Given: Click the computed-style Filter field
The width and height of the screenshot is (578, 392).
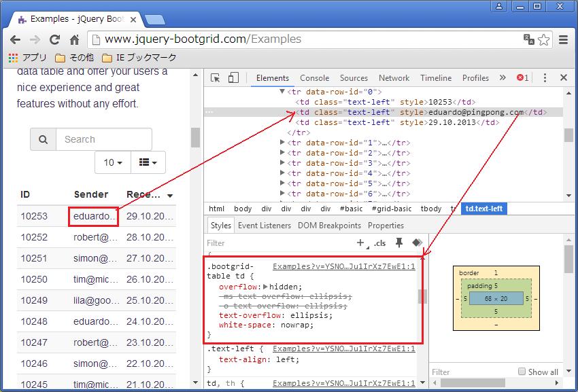Looking at the screenshot, I should [x=473, y=372].
